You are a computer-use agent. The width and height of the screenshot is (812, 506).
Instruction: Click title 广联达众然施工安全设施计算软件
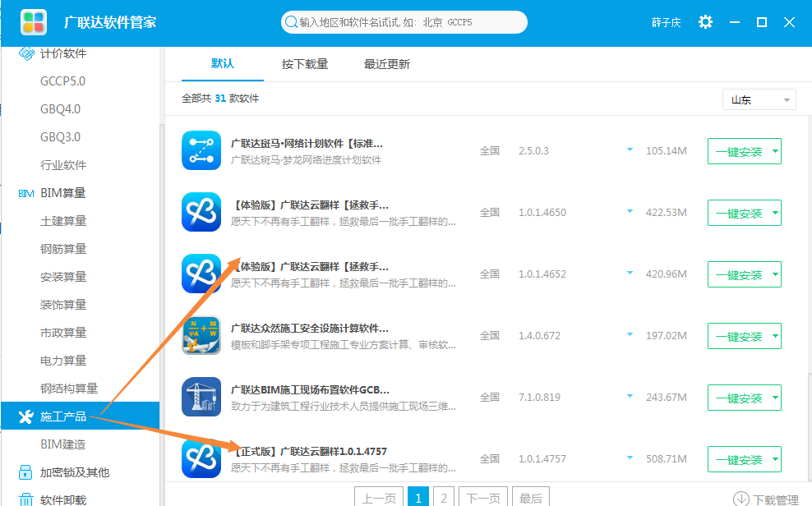[x=310, y=328]
